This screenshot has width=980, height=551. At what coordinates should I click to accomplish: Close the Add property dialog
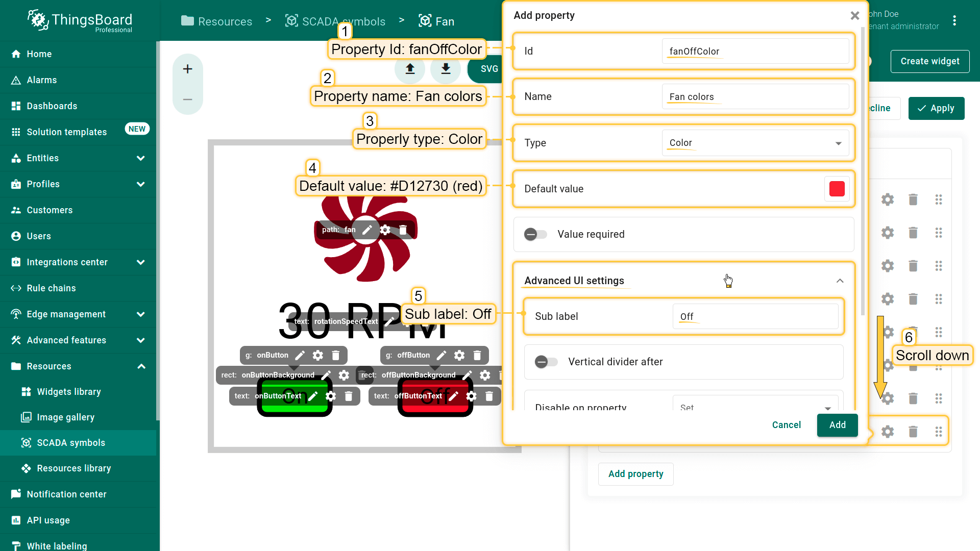(x=855, y=16)
